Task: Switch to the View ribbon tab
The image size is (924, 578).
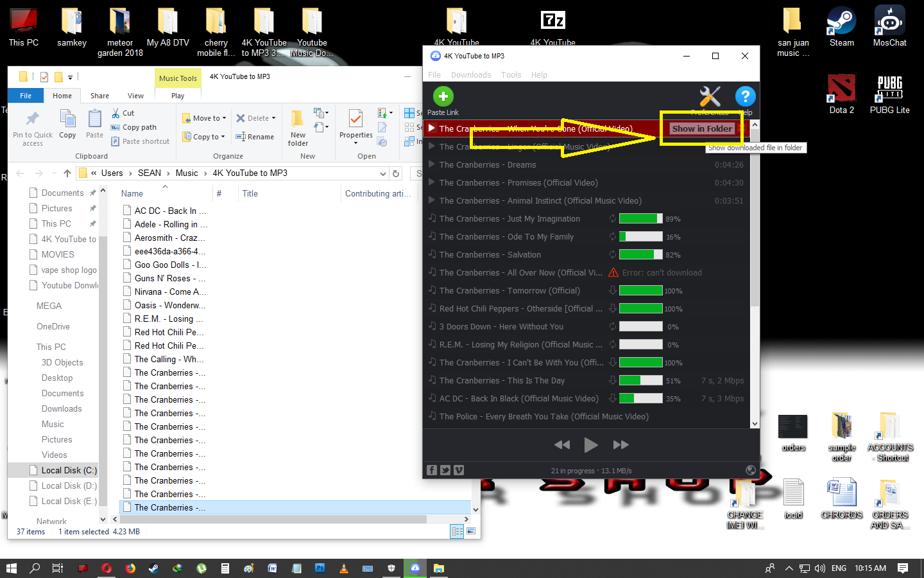Action: (135, 96)
